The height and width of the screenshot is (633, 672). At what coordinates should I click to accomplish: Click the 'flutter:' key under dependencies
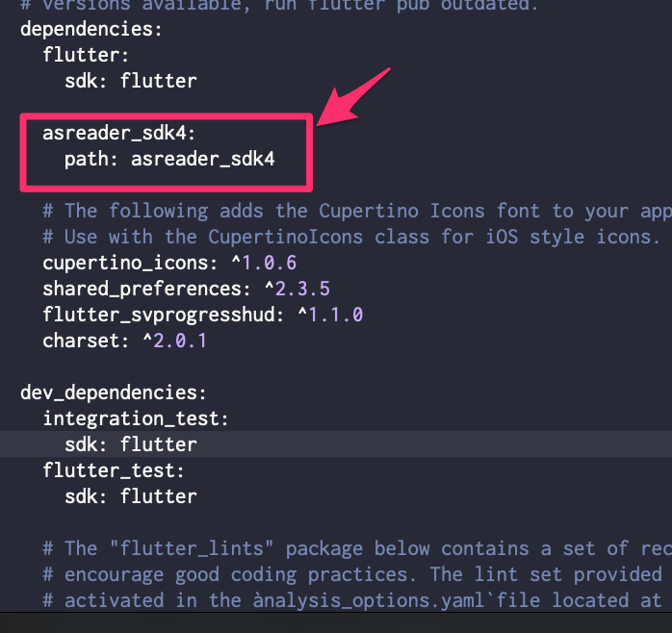click(86, 55)
